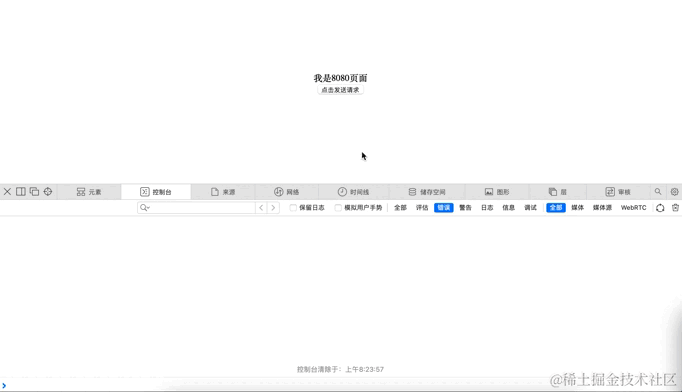Switch to the 时间线 (Timelines) tab
The image size is (682, 392).
(353, 192)
